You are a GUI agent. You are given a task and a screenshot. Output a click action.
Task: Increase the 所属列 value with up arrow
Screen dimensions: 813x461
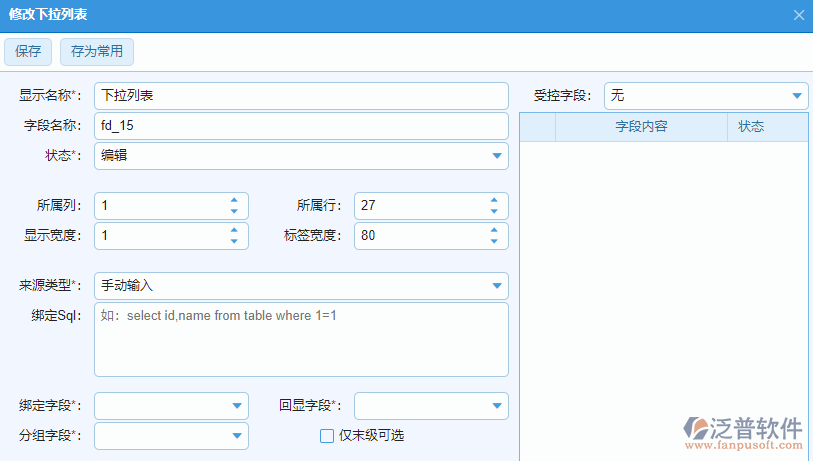[x=234, y=200]
